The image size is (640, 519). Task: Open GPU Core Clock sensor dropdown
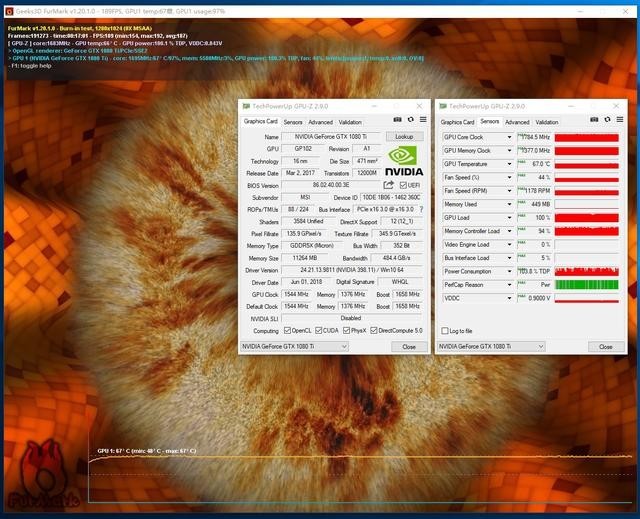(509, 137)
